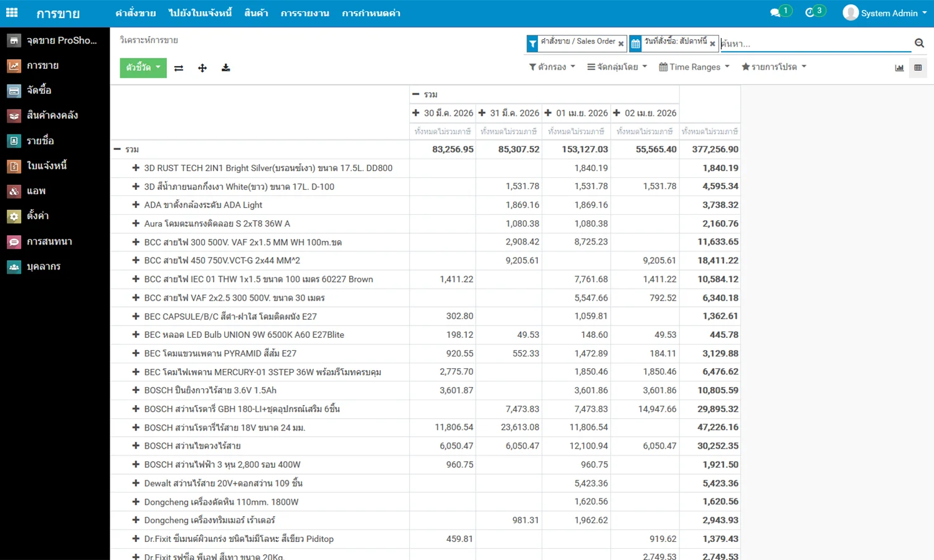
Task: Open the การรายงาน menu
Action: [x=304, y=13]
